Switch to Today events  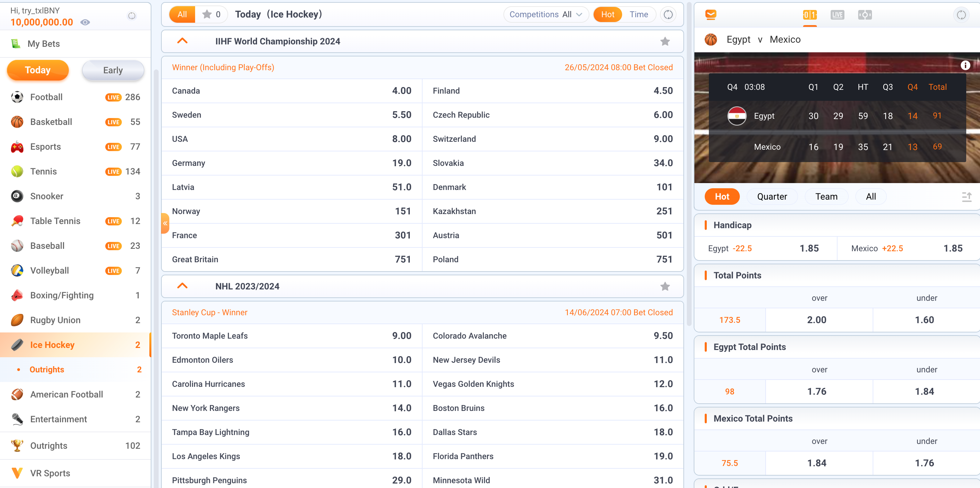pos(38,70)
